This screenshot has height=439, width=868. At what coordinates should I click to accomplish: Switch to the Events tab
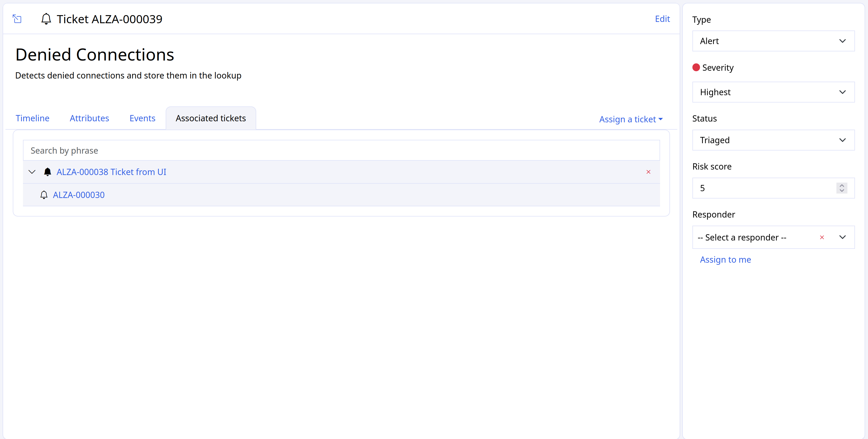click(142, 118)
